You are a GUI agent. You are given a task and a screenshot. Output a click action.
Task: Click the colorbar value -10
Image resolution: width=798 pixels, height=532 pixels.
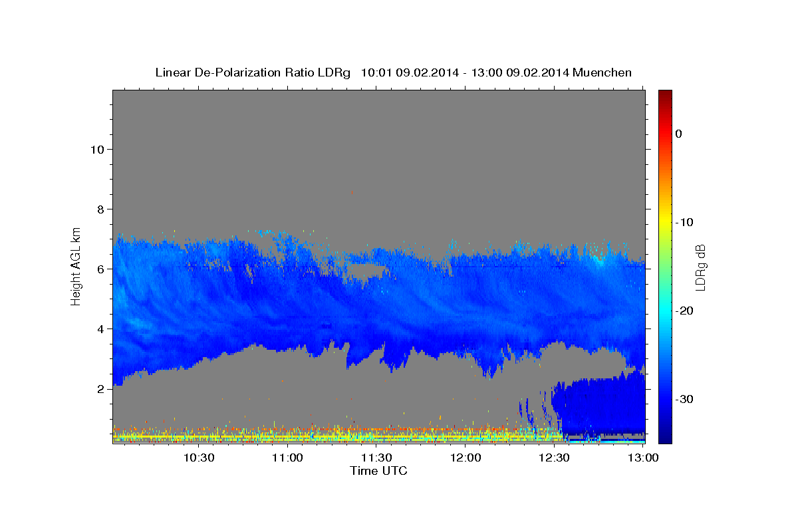[x=684, y=222]
